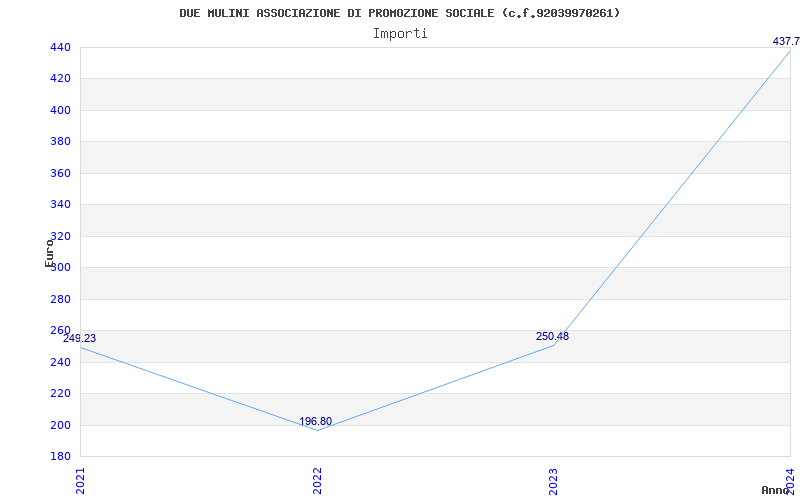800x500 pixels.
Task: Click the 2021 x-axis year label
Action: point(80,481)
